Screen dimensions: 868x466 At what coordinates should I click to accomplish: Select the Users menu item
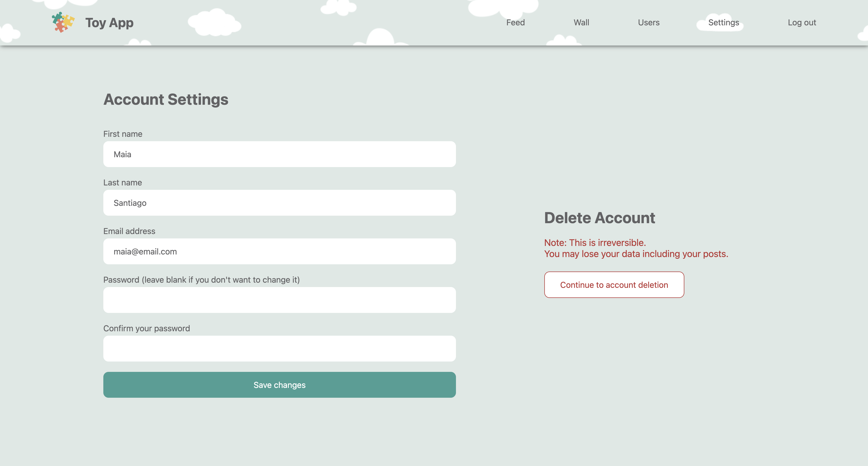coord(649,22)
